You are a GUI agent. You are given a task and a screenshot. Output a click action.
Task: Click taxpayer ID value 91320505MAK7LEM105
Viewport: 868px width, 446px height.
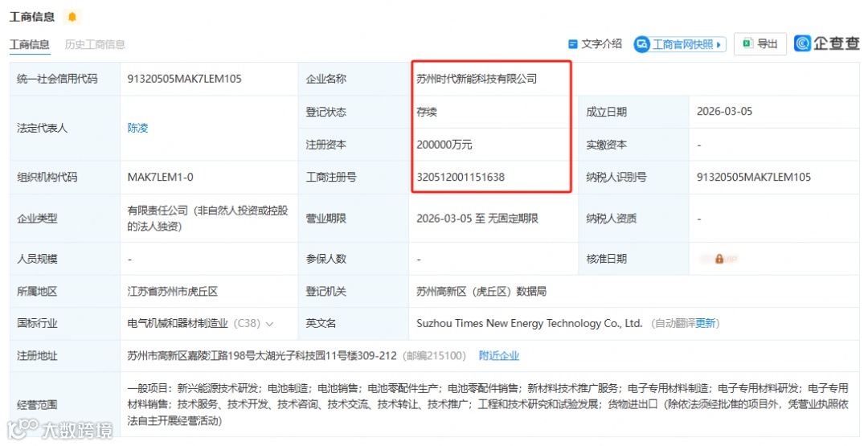(753, 177)
